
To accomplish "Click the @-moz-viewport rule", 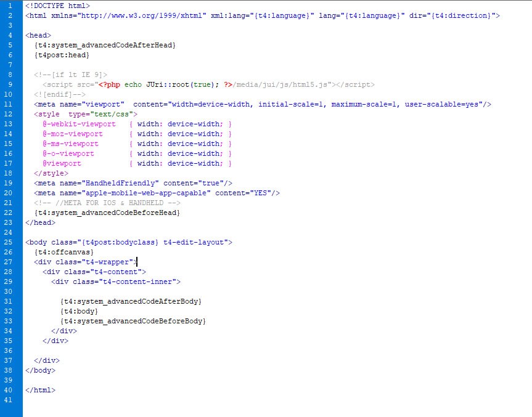I will [137, 134].
